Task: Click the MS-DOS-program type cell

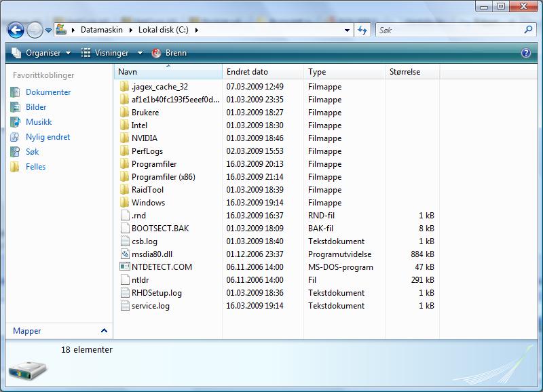Action: coord(341,267)
